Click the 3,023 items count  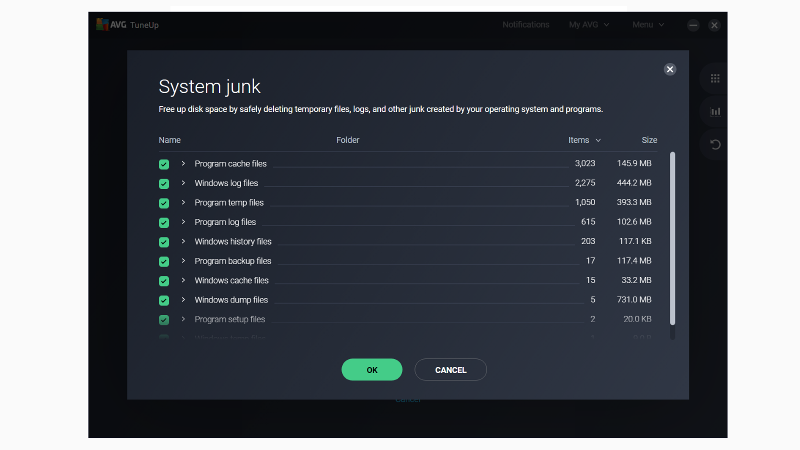(585, 163)
